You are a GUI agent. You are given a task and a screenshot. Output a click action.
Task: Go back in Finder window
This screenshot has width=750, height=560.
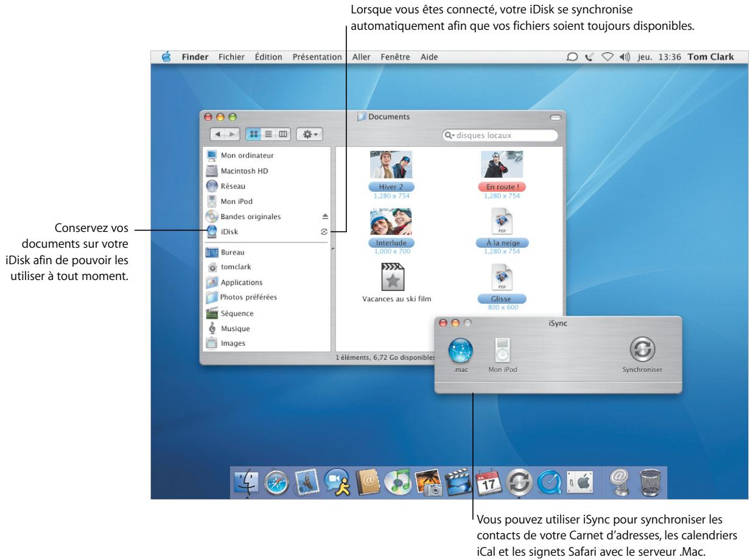click(x=218, y=134)
